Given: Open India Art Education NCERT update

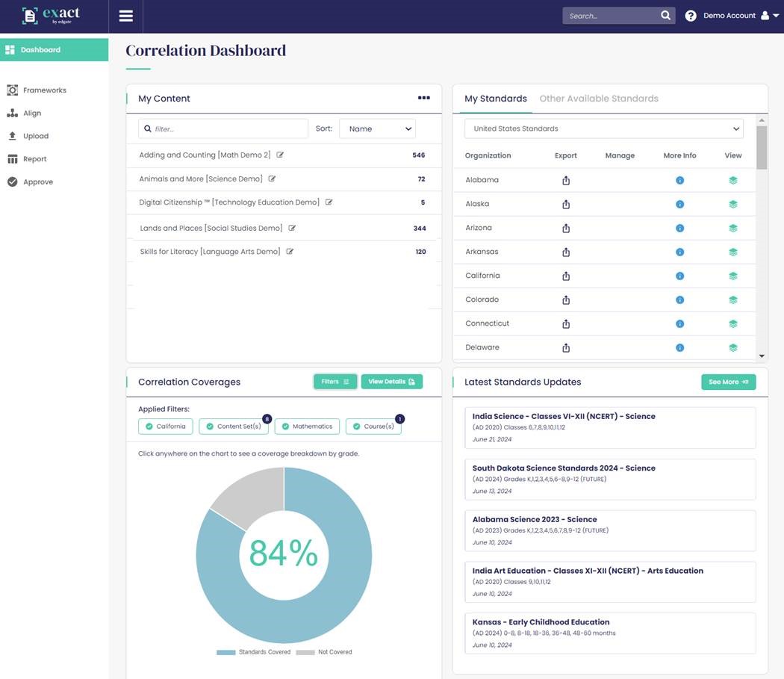Looking at the screenshot, I should click(x=610, y=582).
